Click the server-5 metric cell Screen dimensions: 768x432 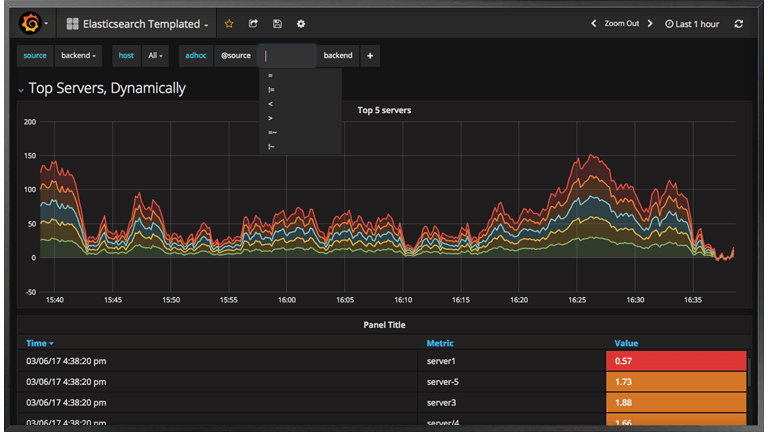point(512,382)
